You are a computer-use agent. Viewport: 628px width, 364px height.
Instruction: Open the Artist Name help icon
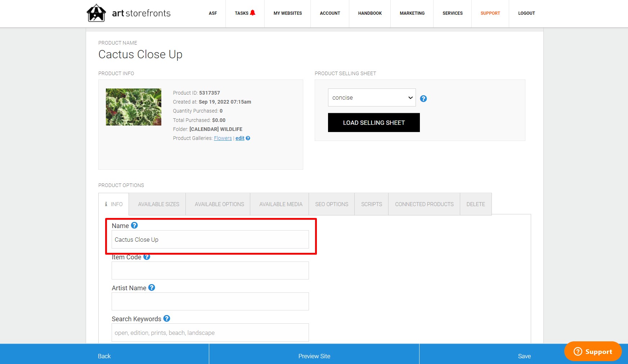click(x=152, y=287)
